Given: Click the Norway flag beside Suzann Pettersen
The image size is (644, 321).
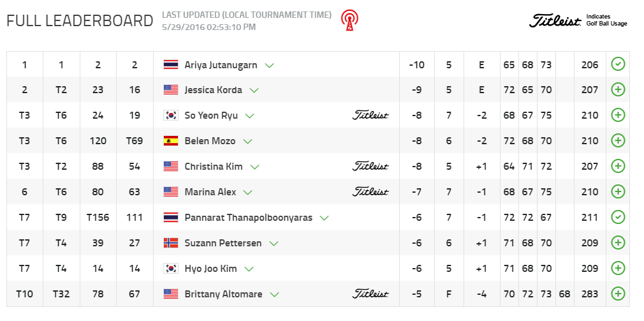Looking at the screenshot, I should pos(170,243).
